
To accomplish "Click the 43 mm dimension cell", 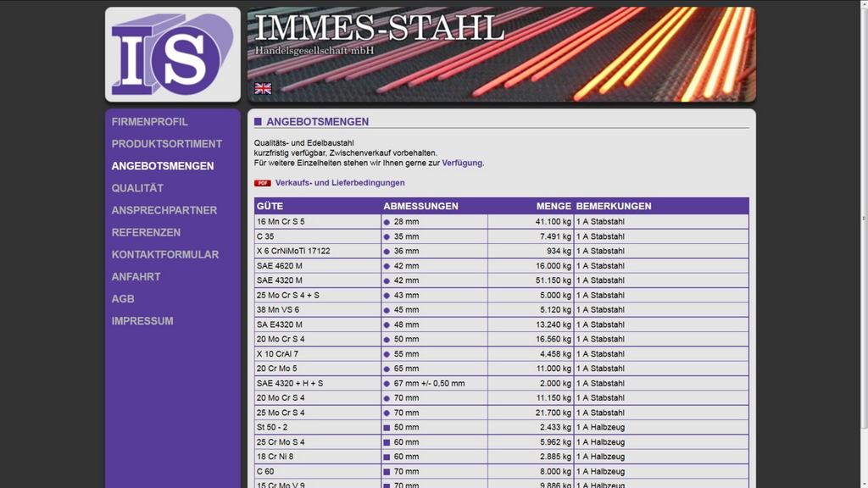I will pos(435,295).
